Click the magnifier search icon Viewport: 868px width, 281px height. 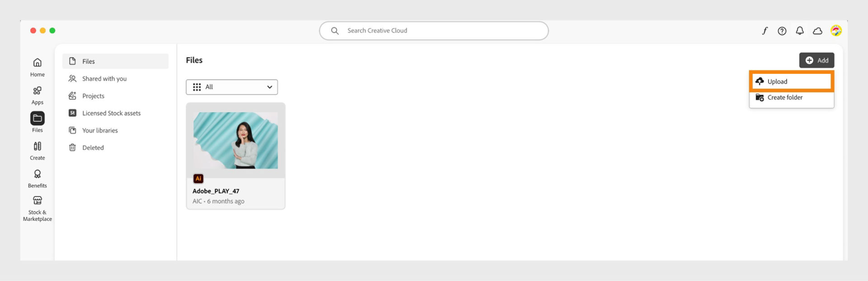pyautogui.click(x=335, y=31)
